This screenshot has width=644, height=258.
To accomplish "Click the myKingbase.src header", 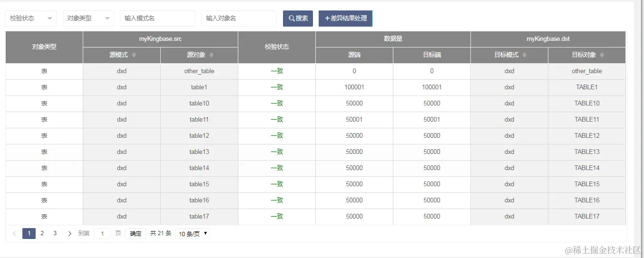I will pyautogui.click(x=160, y=39).
